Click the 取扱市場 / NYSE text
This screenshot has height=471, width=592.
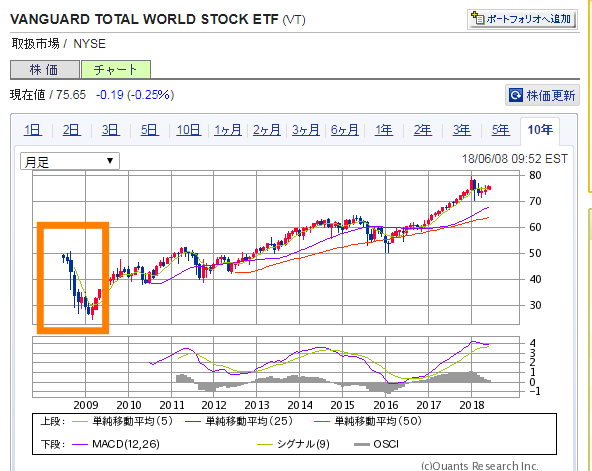(59, 44)
